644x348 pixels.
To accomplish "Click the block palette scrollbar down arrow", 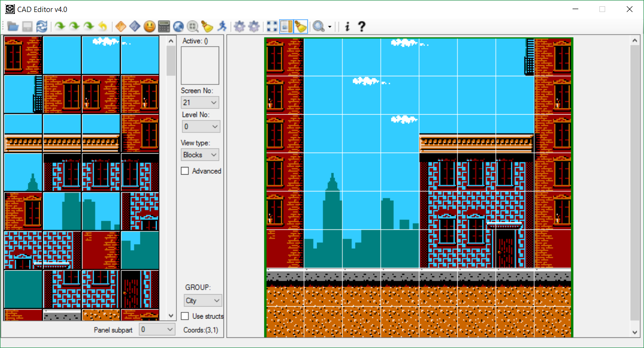I will [171, 316].
